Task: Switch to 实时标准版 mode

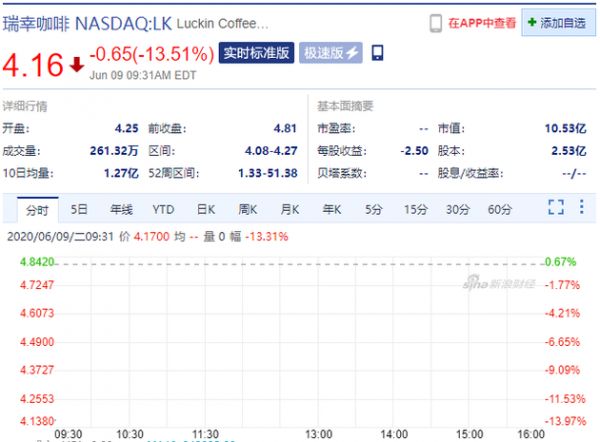Action: pos(256,52)
